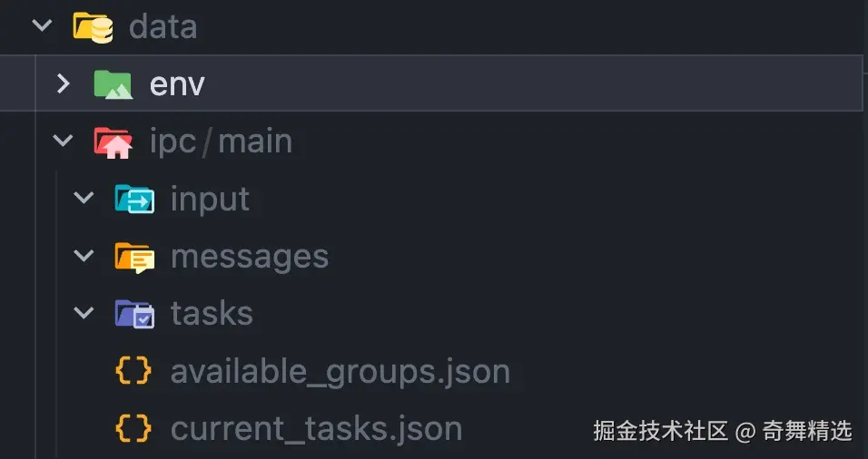Click the purple tasks folder icon
This screenshot has width=868, height=459.
tap(134, 314)
